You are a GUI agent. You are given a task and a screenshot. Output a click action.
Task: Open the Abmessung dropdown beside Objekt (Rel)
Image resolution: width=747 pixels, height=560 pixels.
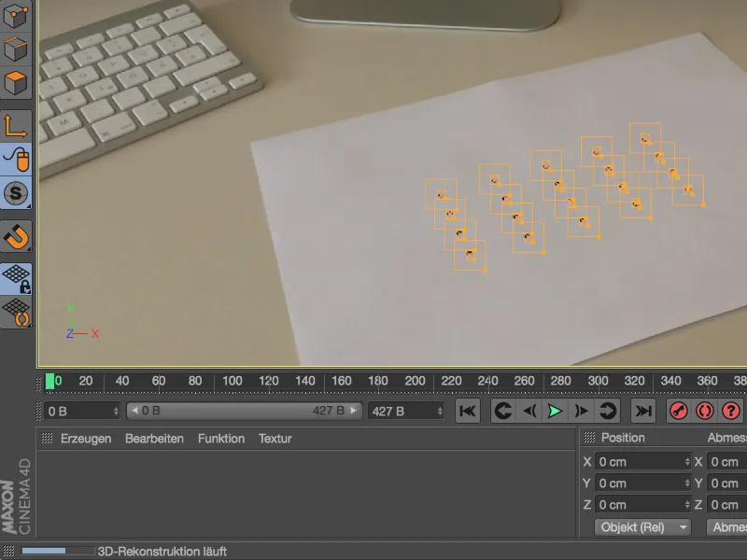click(727, 527)
